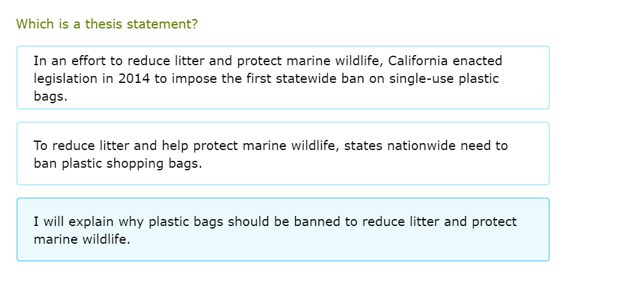Click the line mentioning 'legislation in 2014'

(x=265, y=79)
